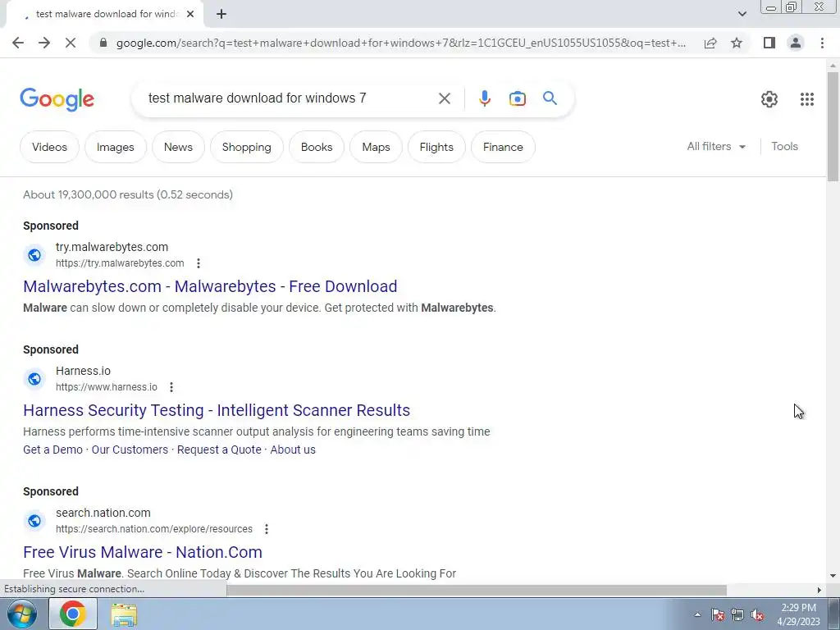Open Chrome profile avatar
The width and height of the screenshot is (840, 630).
[796, 43]
